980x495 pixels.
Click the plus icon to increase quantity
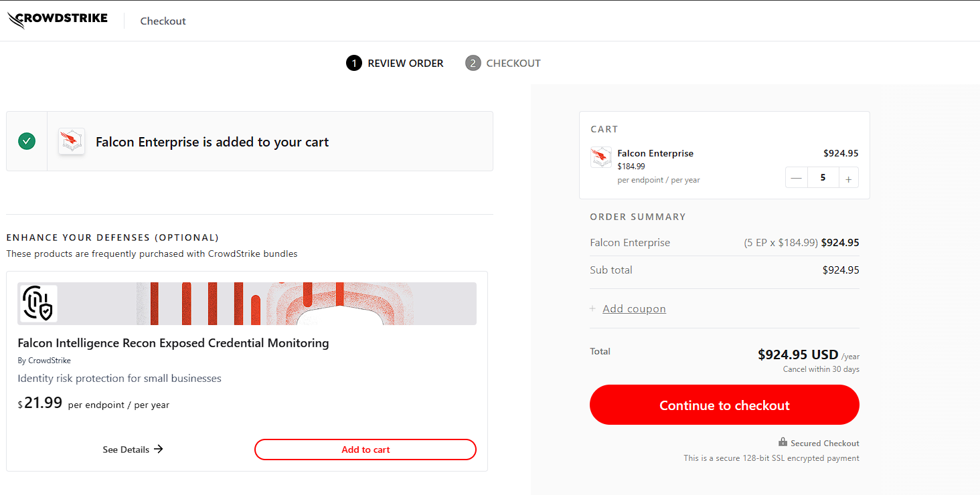click(x=848, y=178)
